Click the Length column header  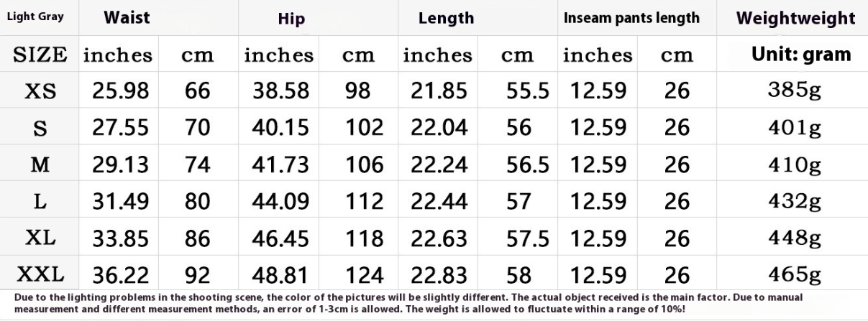click(446, 19)
